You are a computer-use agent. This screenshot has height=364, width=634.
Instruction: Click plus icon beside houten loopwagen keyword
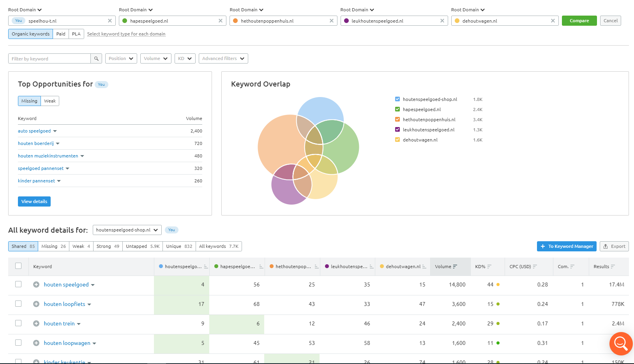(36, 343)
